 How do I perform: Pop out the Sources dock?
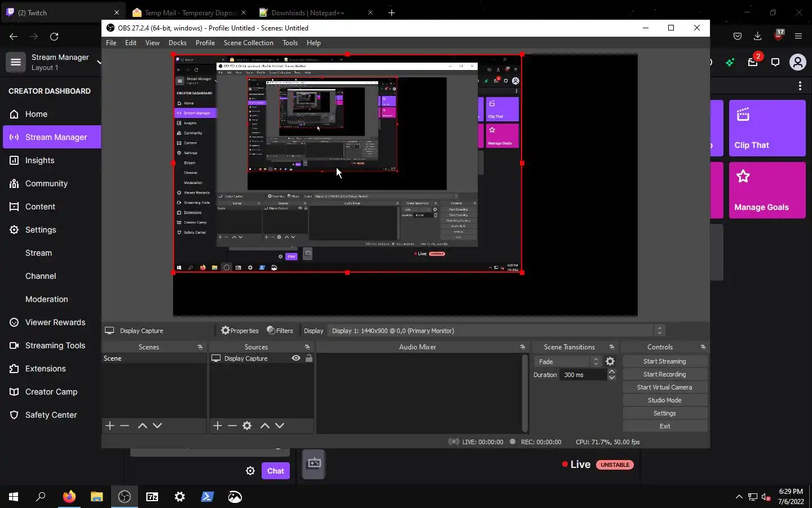(x=307, y=347)
